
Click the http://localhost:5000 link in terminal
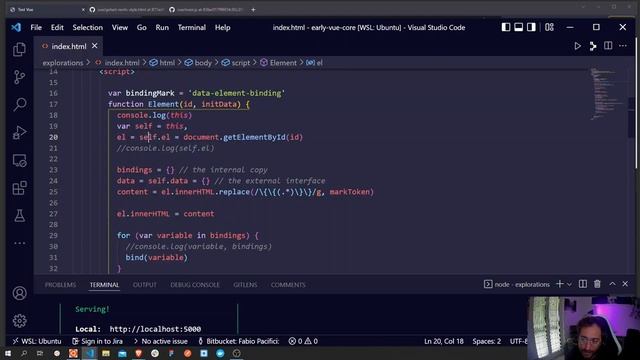[155, 329]
